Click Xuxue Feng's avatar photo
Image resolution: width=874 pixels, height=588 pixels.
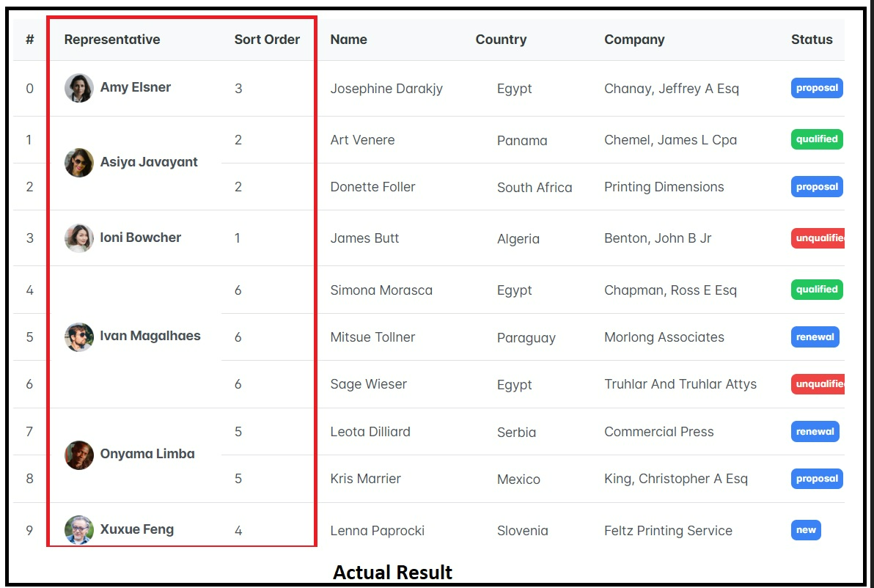[78, 529]
